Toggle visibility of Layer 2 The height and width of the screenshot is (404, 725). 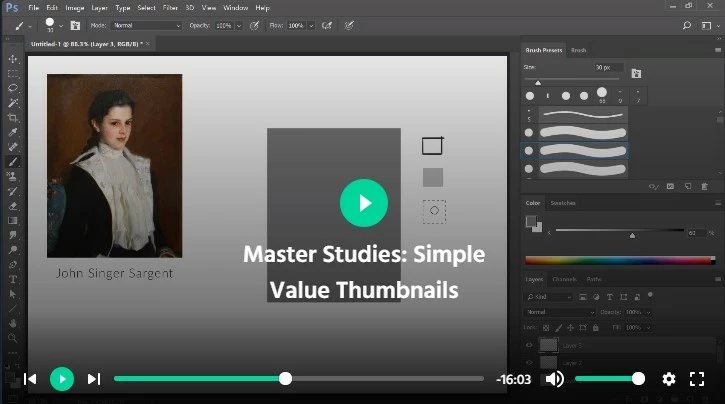pos(529,362)
